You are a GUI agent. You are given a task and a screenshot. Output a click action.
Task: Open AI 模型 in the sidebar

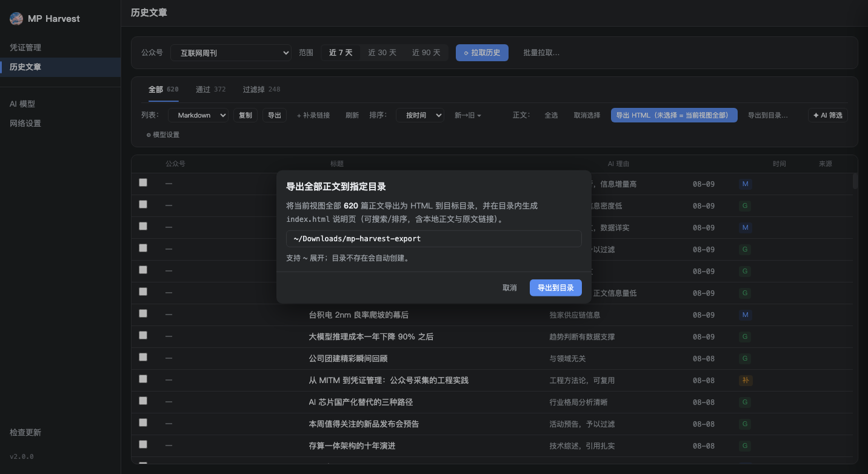pyautogui.click(x=61, y=104)
